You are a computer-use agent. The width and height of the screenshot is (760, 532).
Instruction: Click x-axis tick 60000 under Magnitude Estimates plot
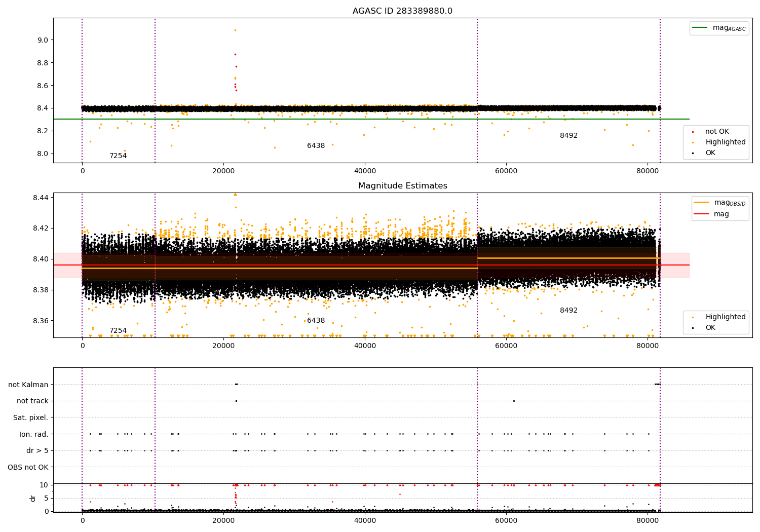pos(506,346)
